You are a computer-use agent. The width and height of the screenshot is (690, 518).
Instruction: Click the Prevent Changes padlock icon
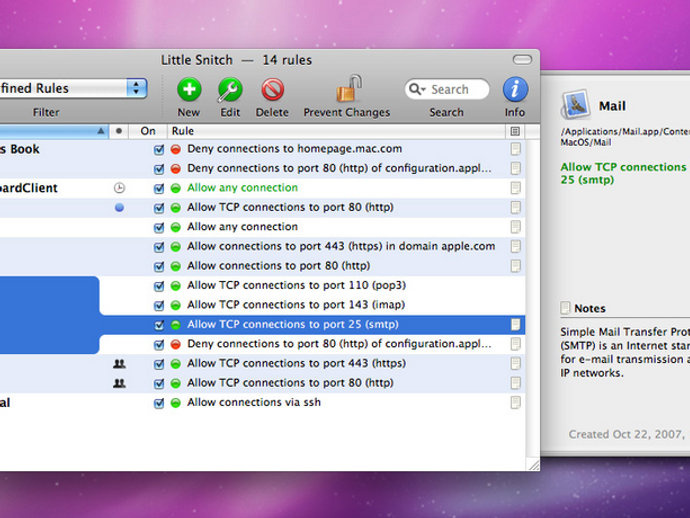point(349,88)
